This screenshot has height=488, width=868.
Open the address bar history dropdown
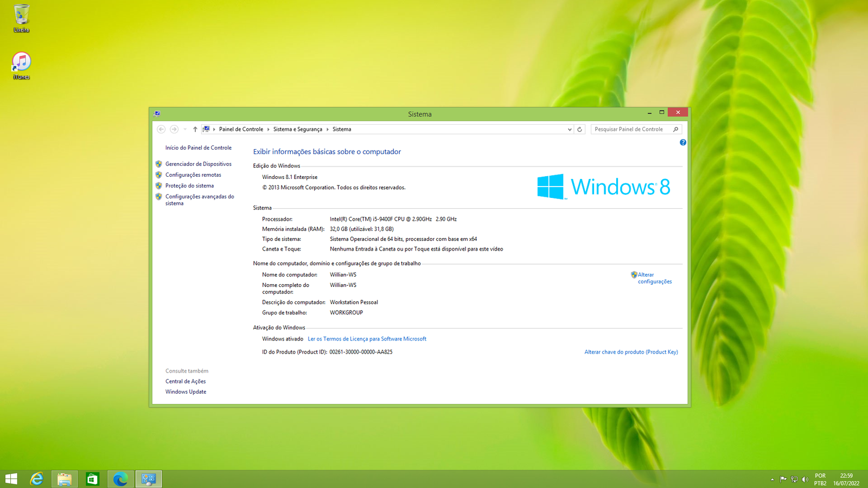coord(570,129)
